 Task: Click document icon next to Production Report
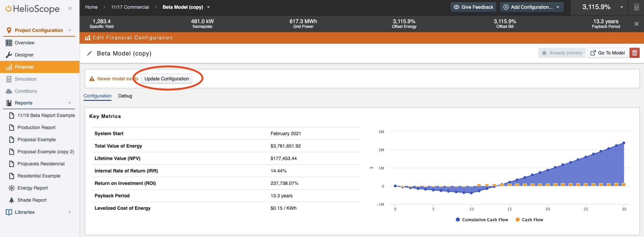click(11, 127)
